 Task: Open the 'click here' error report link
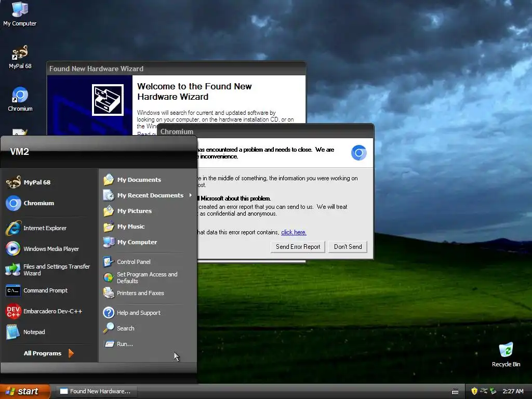point(294,232)
